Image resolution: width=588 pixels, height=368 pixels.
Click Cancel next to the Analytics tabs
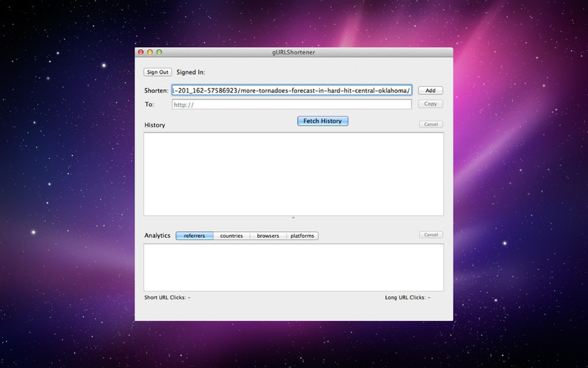pyautogui.click(x=431, y=235)
